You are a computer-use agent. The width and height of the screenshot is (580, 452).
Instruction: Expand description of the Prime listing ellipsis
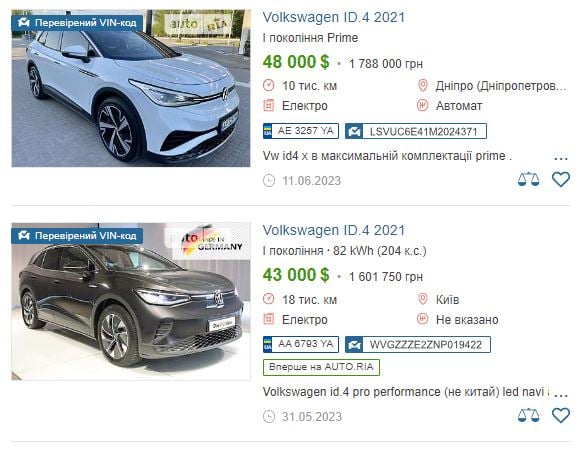[561, 158]
